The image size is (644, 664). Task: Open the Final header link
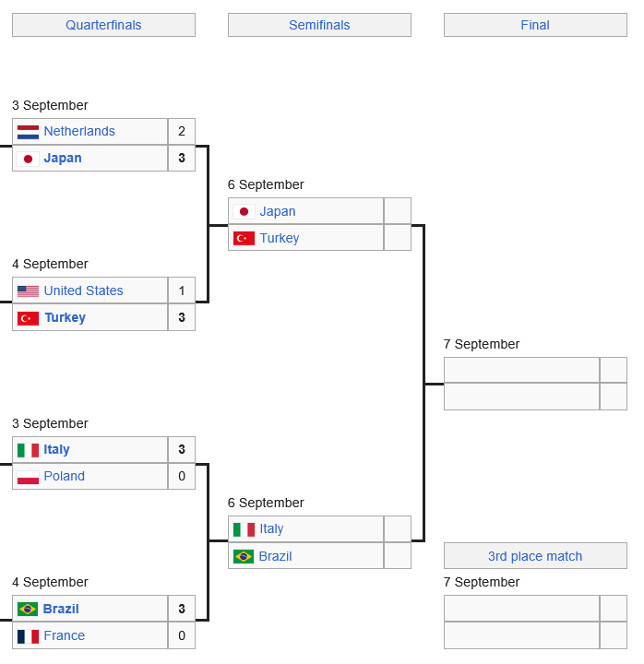pos(535,25)
